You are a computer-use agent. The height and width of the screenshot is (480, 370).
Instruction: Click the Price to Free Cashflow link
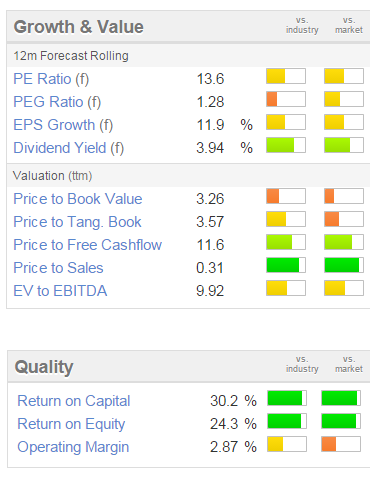(x=88, y=245)
